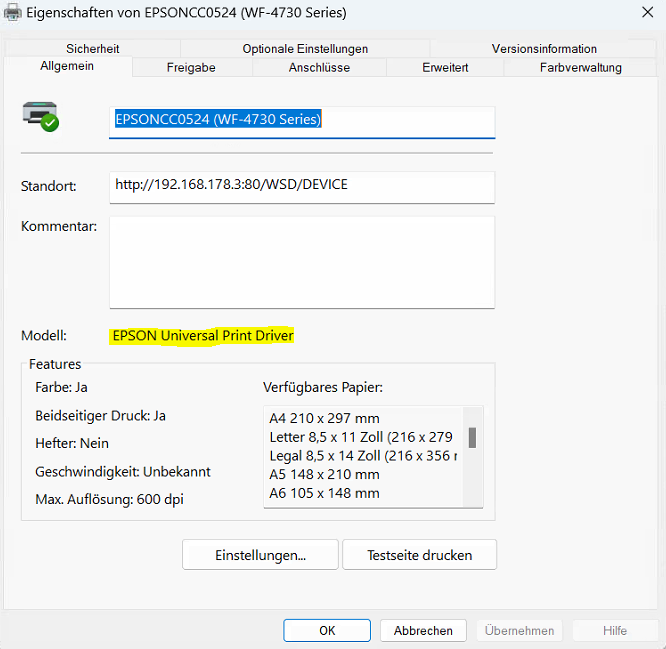
Task: Open Einstellungen... printer preferences
Action: coord(260,554)
